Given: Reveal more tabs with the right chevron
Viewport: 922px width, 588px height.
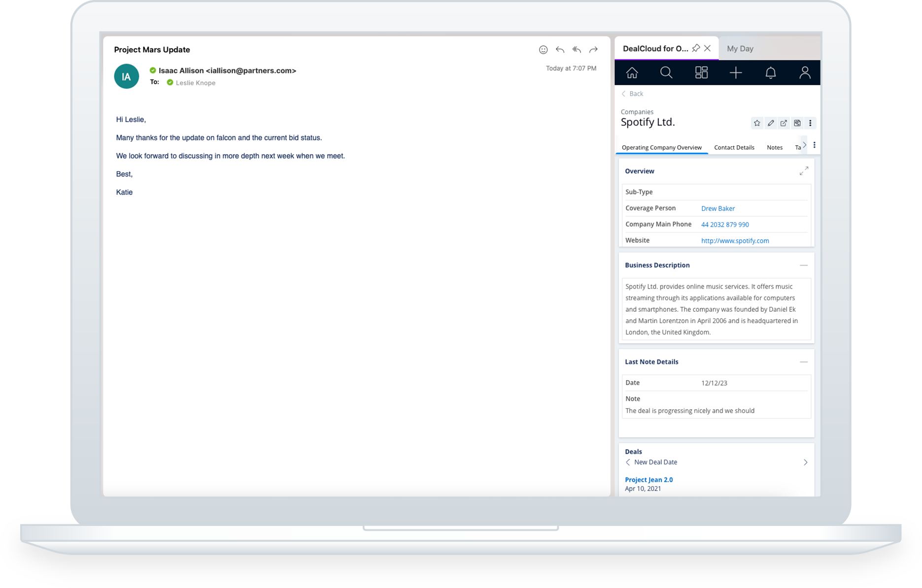Looking at the screenshot, I should [804, 145].
